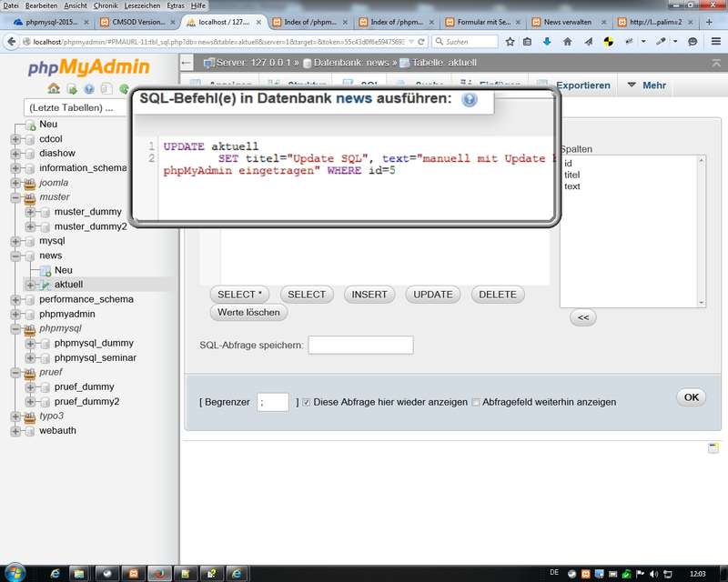Click the 'SQL-Abfrage speichern' text field
The width and height of the screenshot is (728, 582).
tap(360, 346)
